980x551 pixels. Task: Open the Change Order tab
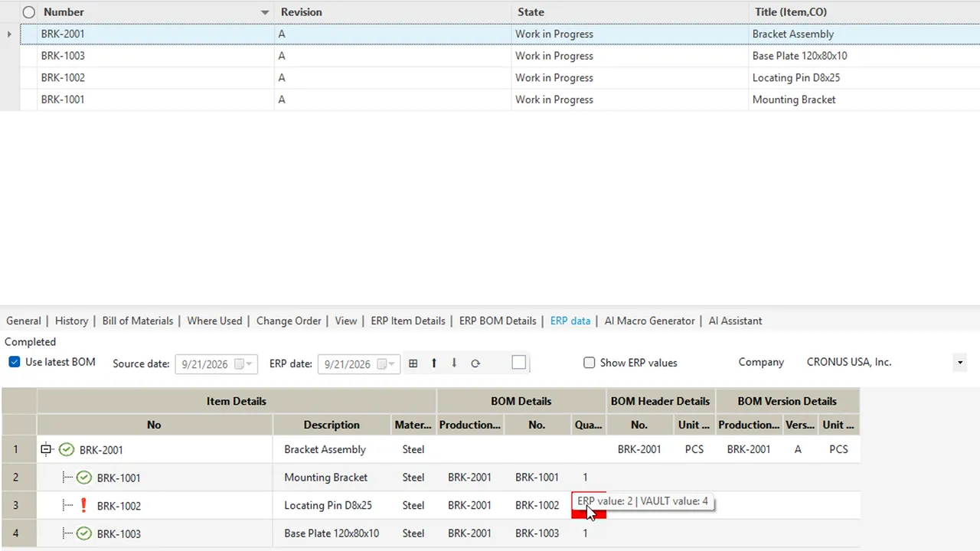tap(289, 321)
